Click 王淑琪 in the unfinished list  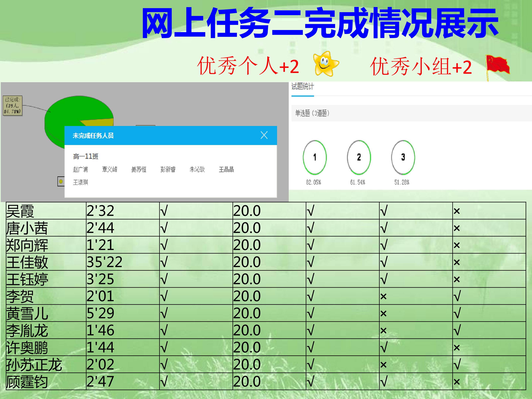click(x=81, y=182)
